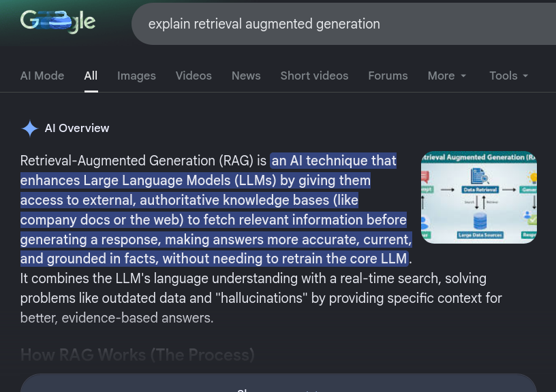
Task: Expand the More dropdown menu
Action: (x=446, y=76)
